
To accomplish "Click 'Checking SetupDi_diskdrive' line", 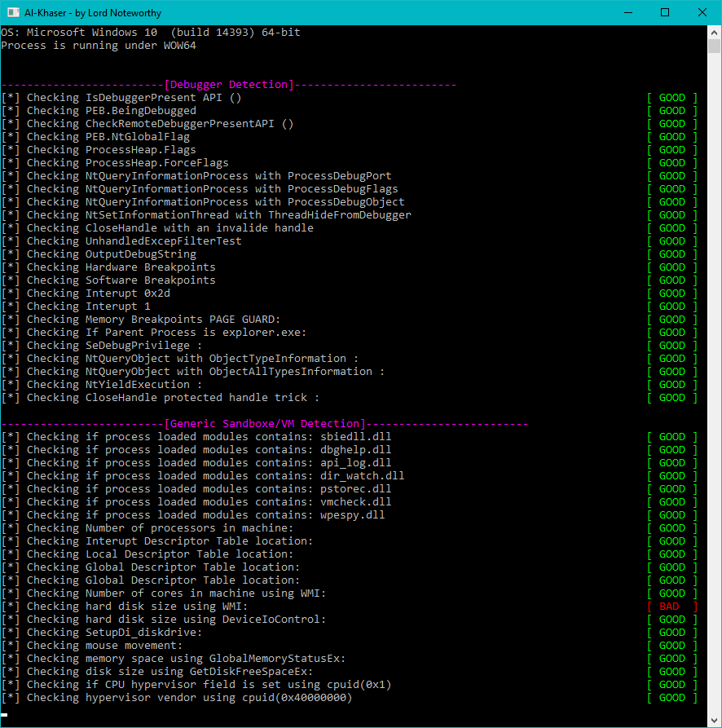I will (x=102, y=632).
